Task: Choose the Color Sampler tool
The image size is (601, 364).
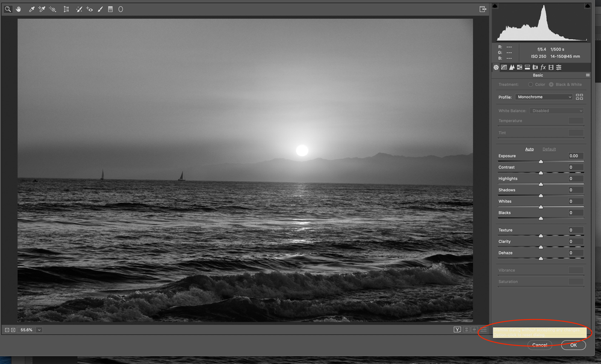Action: tap(42, 9)
